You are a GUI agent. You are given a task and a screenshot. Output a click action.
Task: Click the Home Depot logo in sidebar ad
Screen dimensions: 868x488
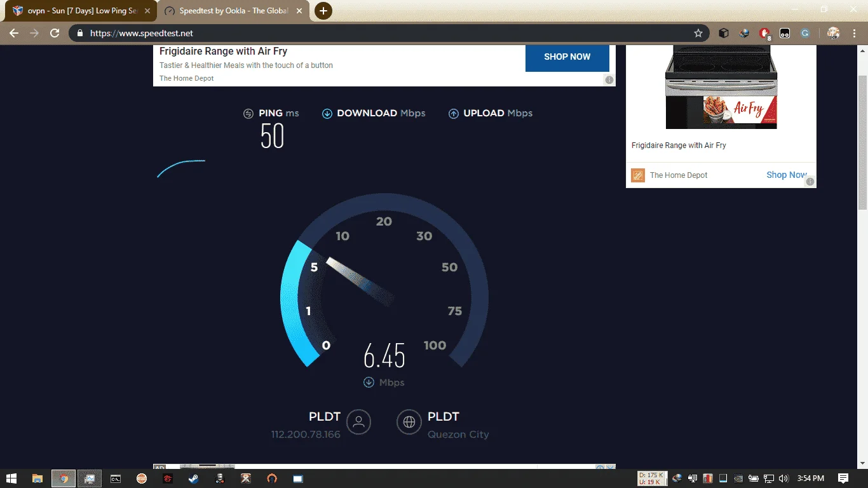click(x=638, y=175)
